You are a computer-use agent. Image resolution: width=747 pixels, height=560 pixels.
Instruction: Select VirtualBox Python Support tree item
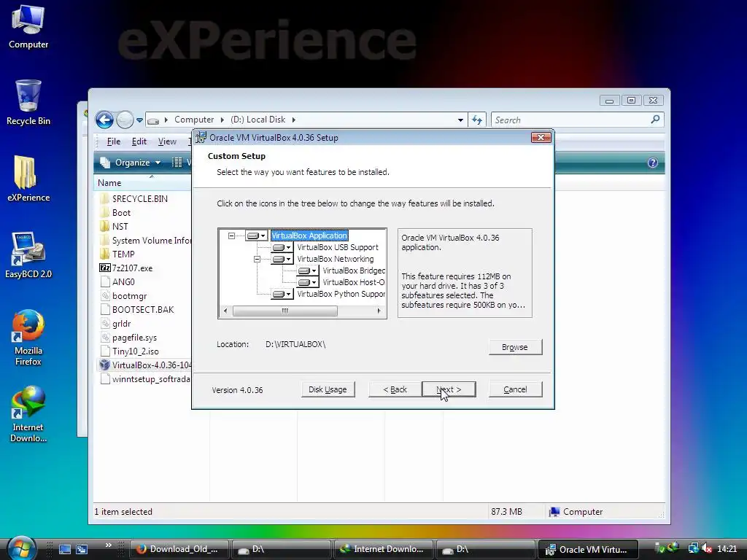[x=341, y=295]
